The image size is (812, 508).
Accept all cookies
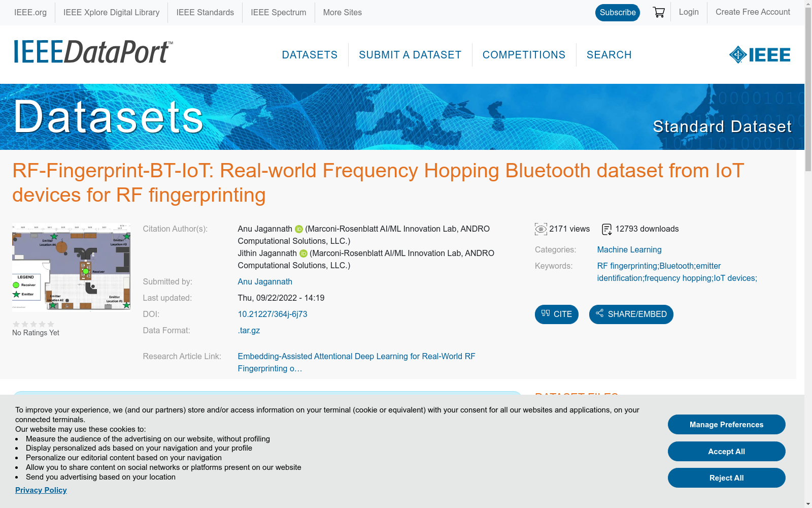tap(727, 452)
